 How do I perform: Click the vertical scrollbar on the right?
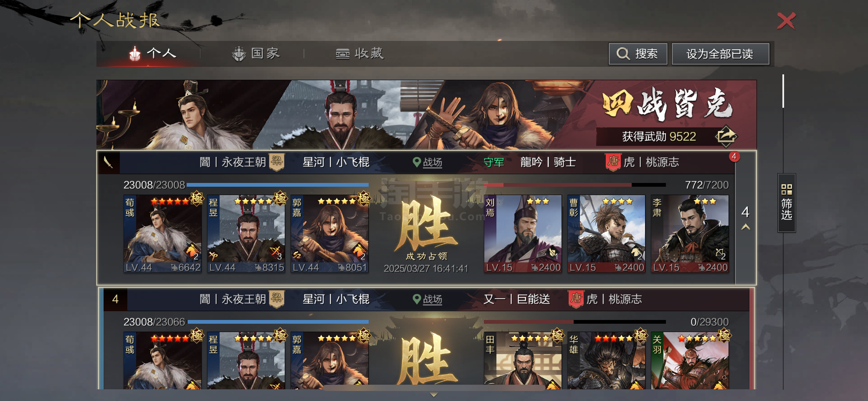[x=783, y=91]
